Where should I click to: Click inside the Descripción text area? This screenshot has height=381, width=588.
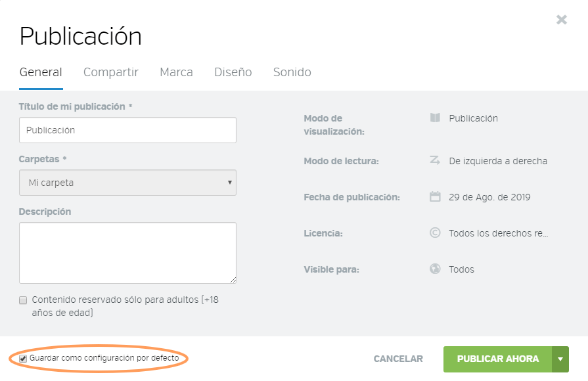pos(127,253)
